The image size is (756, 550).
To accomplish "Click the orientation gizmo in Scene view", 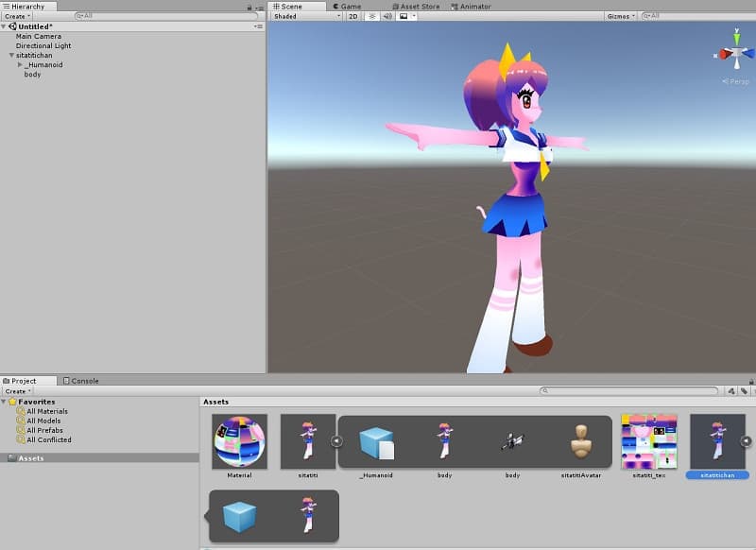I will tap(734, 52).
